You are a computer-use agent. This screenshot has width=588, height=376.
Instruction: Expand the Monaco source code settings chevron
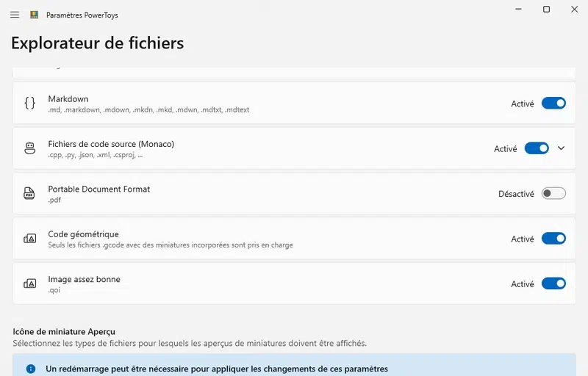(562, 148)
